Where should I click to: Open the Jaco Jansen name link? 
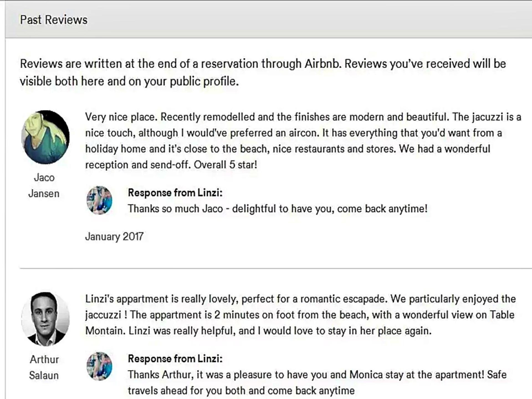pos(44,185)
